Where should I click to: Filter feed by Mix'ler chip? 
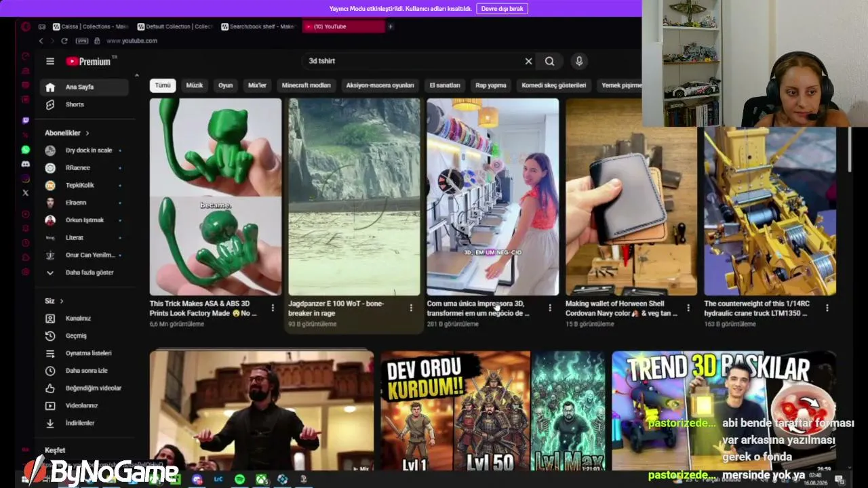tap(257, 85)
